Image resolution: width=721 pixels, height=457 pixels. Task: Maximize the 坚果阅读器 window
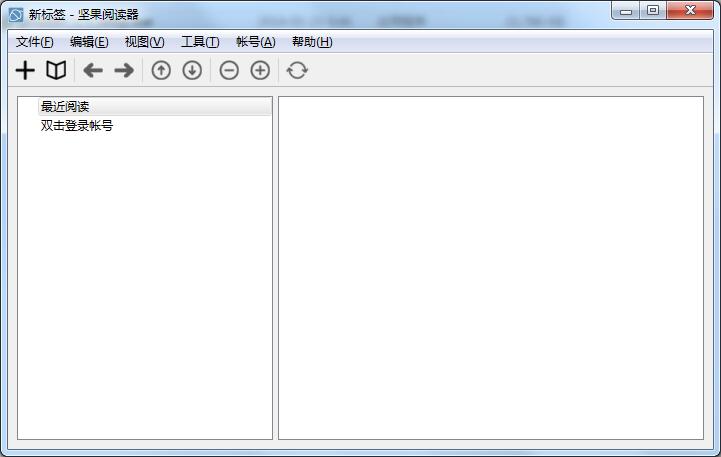click(x=653, y=11)
